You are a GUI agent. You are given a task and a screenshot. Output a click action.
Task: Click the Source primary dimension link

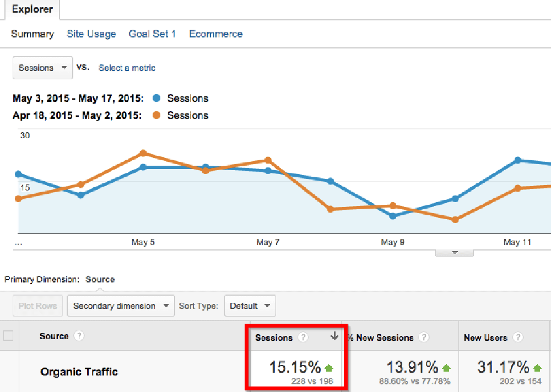[x=100, y=279]
